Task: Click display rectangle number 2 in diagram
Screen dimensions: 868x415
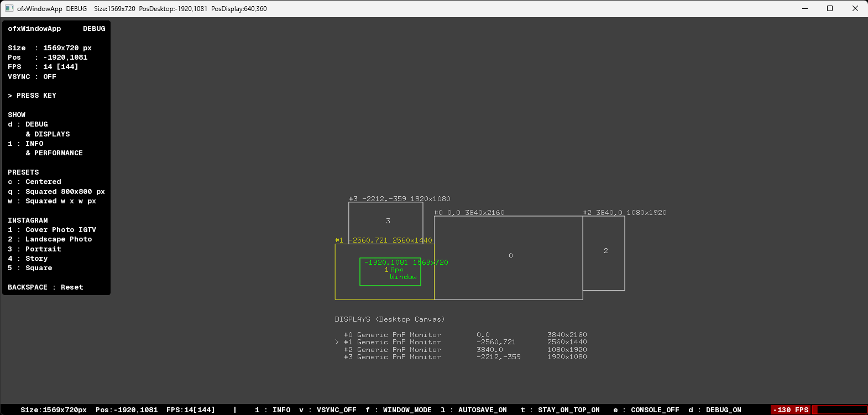Action: (604, 253)
